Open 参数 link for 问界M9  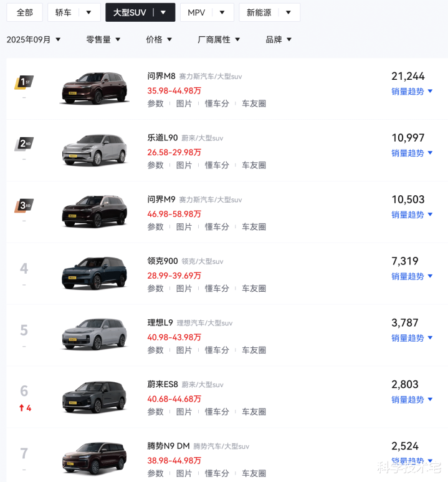[155, 227]
